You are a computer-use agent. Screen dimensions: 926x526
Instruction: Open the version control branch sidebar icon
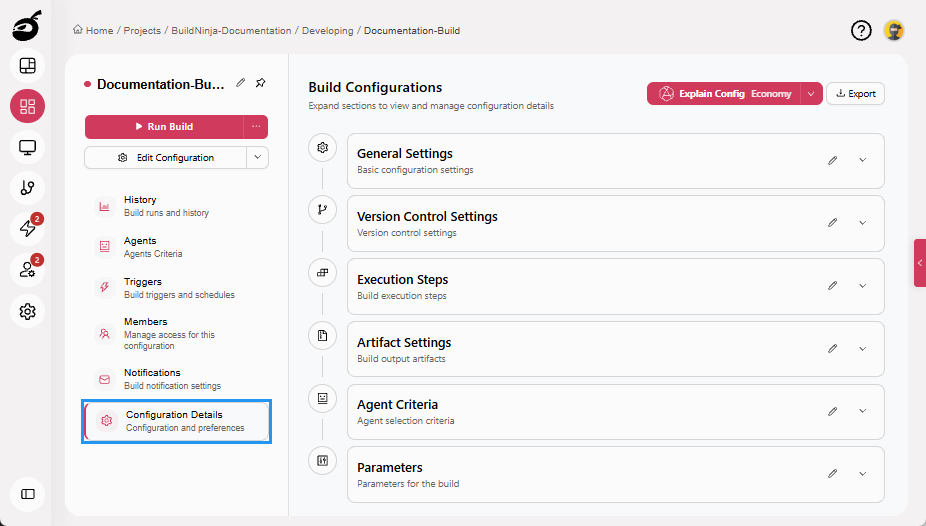pyautogui.click(x=28, y=188)
